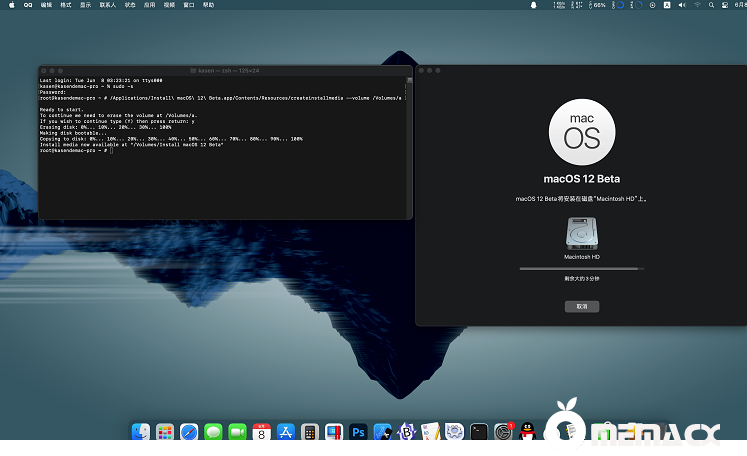The width and height of the screenshot is (747, 456).
Task: Click the installation progress bar
Action: (581, 268)
